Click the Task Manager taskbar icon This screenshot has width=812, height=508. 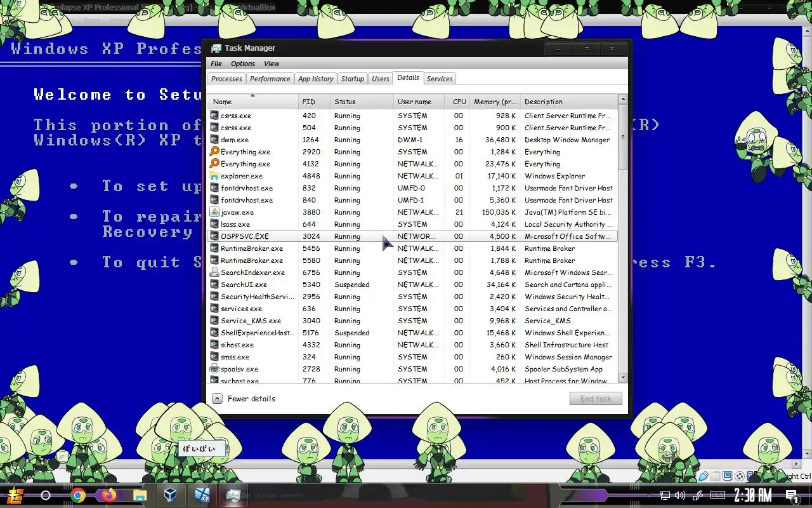pyautogui.click(x=233, y=495)
